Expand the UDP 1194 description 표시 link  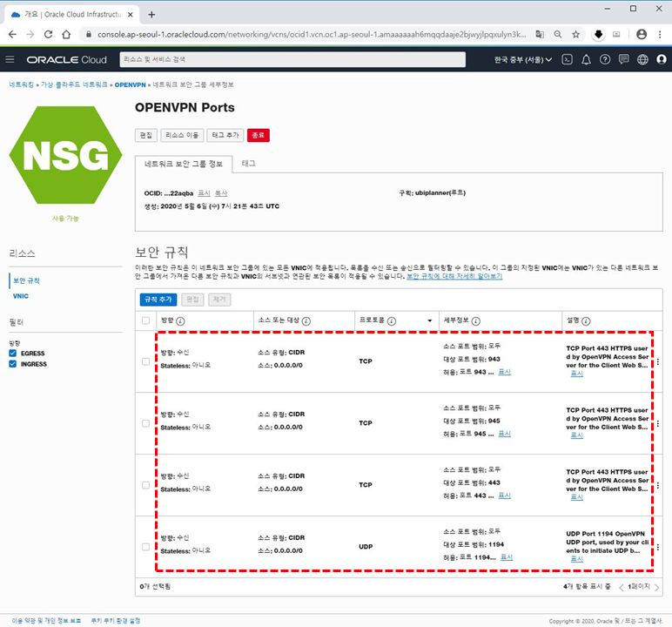point(577,559)
